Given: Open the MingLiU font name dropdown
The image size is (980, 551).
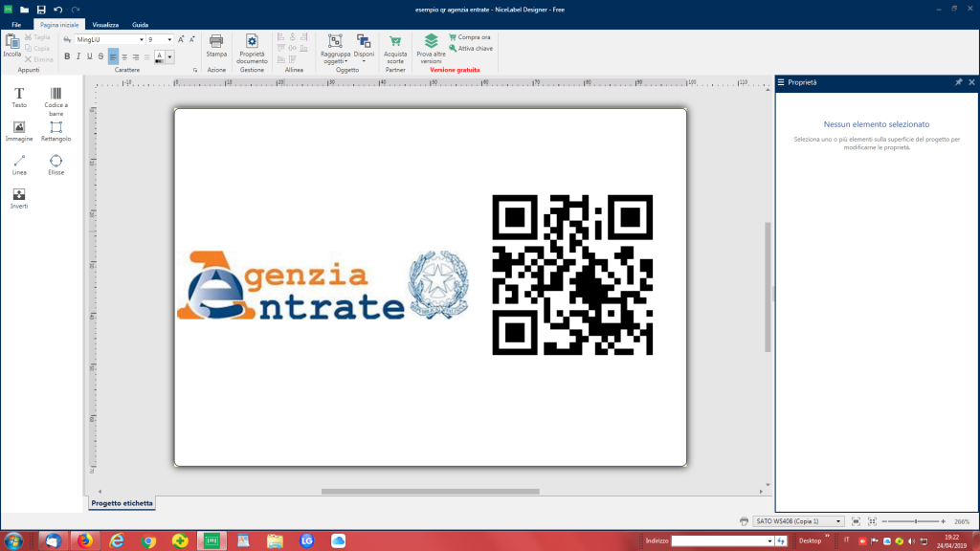Looking at the screenshot, I should tap(142, 39).
